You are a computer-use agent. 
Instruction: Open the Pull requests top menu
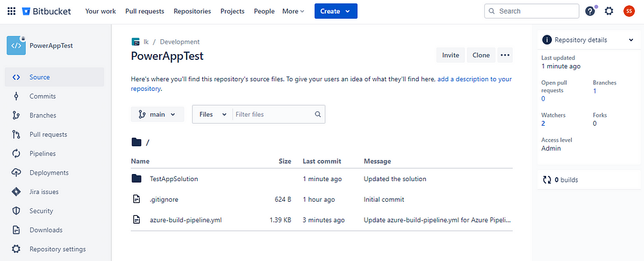[146, 11]
